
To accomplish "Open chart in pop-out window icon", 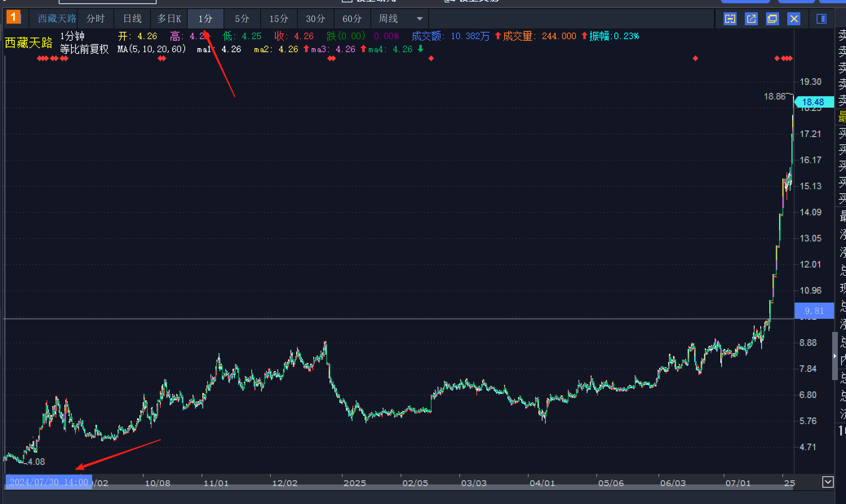I will 751,19.
